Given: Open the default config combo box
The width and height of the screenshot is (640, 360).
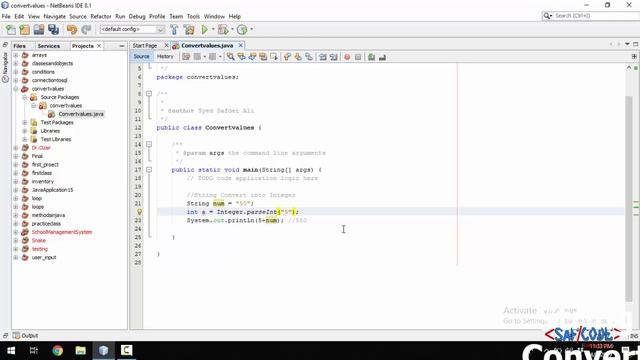Looking at the screenshot, I should [132, 29].
